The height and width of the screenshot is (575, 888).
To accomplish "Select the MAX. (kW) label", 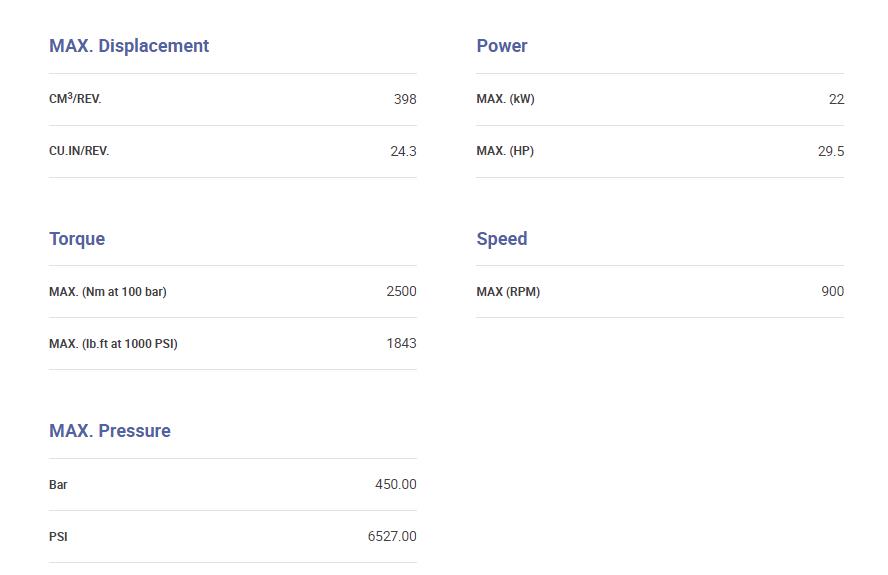I will 505,99.
